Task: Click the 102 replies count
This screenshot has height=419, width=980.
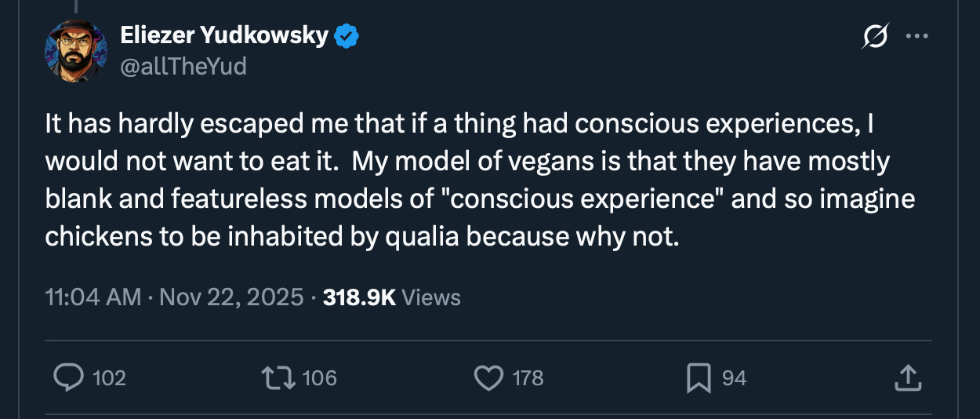Action: coord(109,378)
